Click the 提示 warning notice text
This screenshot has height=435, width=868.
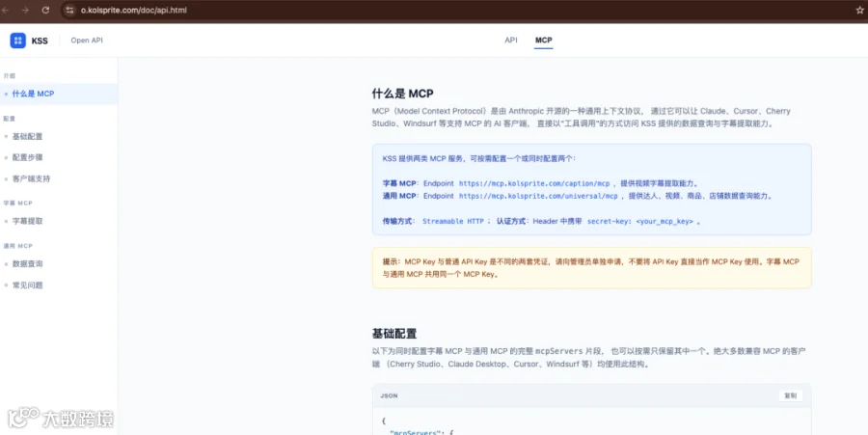pyautogui.click(x=591, y=268)
